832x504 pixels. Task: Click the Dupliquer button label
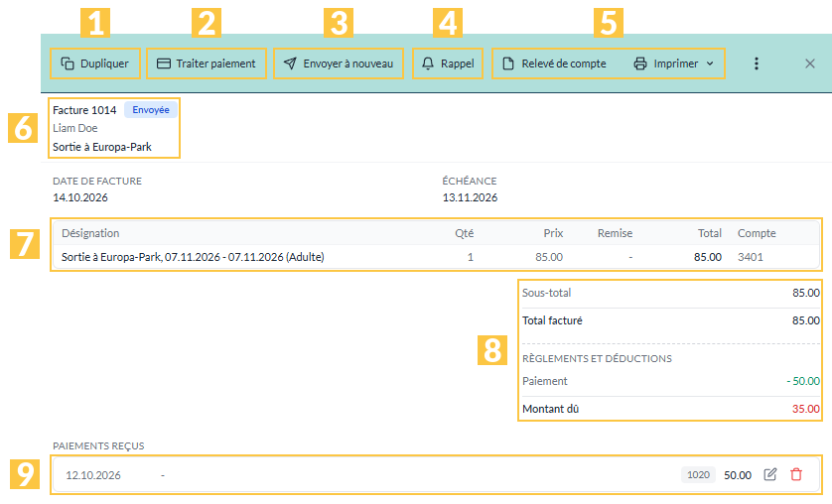[x=104, y=63]
